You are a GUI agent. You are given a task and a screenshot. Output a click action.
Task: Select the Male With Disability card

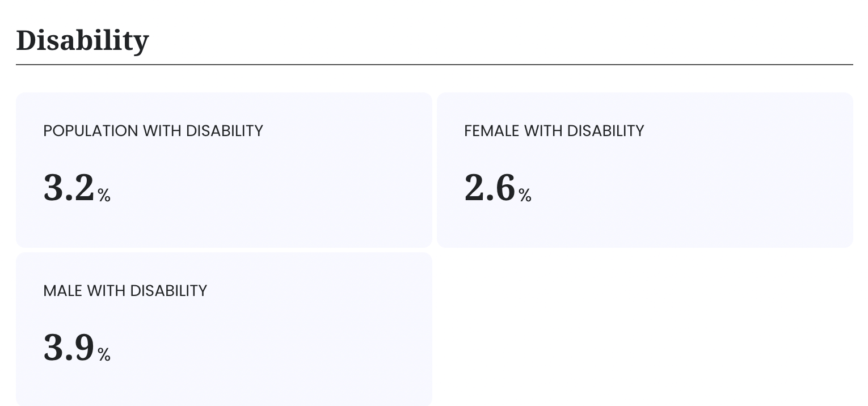[224, 329]
